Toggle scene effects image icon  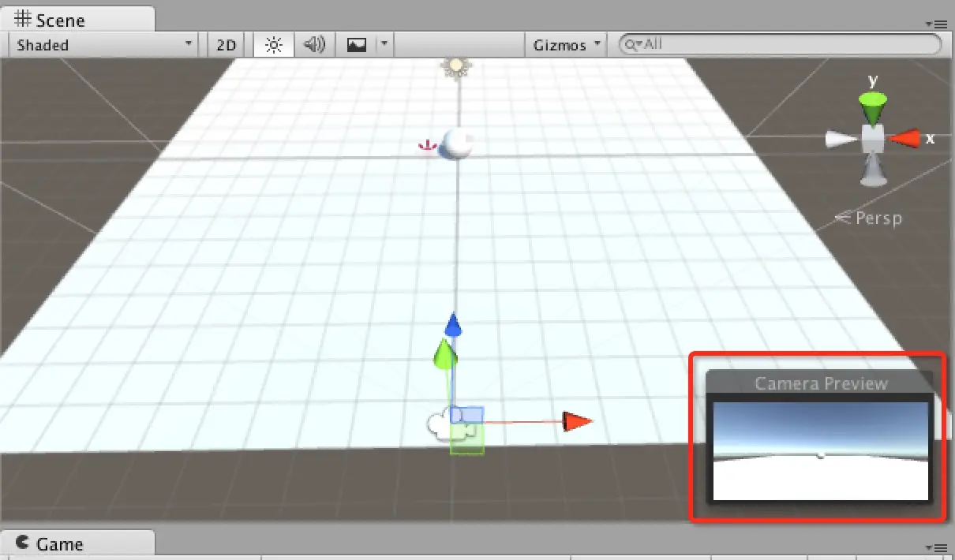[357, 45]
